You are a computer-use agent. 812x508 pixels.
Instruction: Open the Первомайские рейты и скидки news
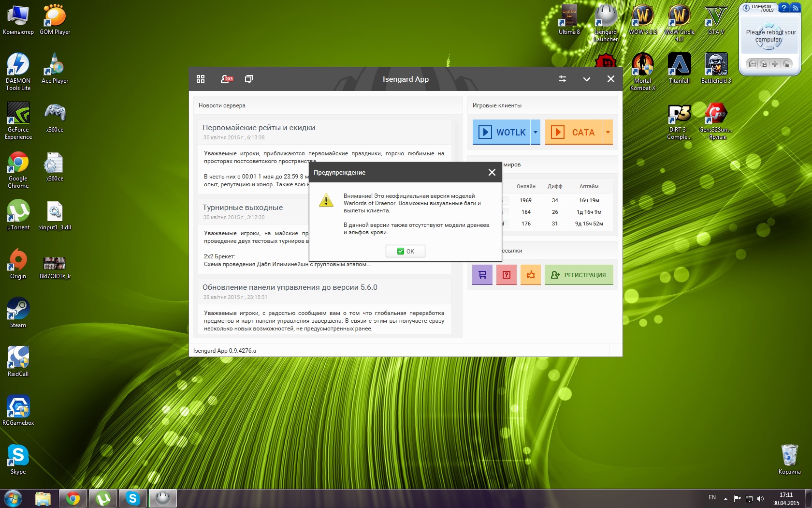coord(259,128)
